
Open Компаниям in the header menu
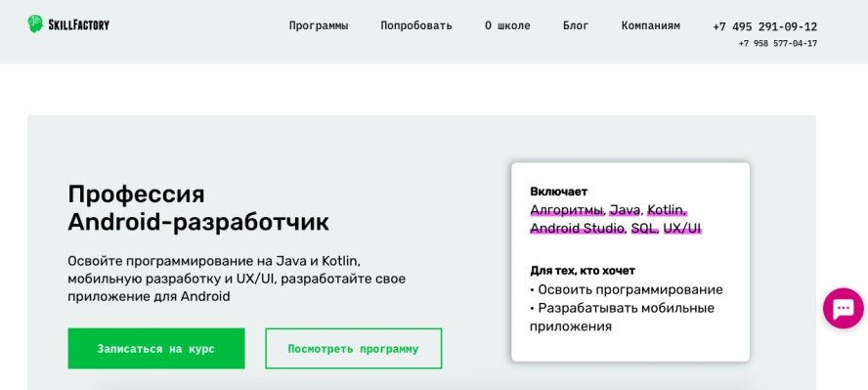coord(651,25)
